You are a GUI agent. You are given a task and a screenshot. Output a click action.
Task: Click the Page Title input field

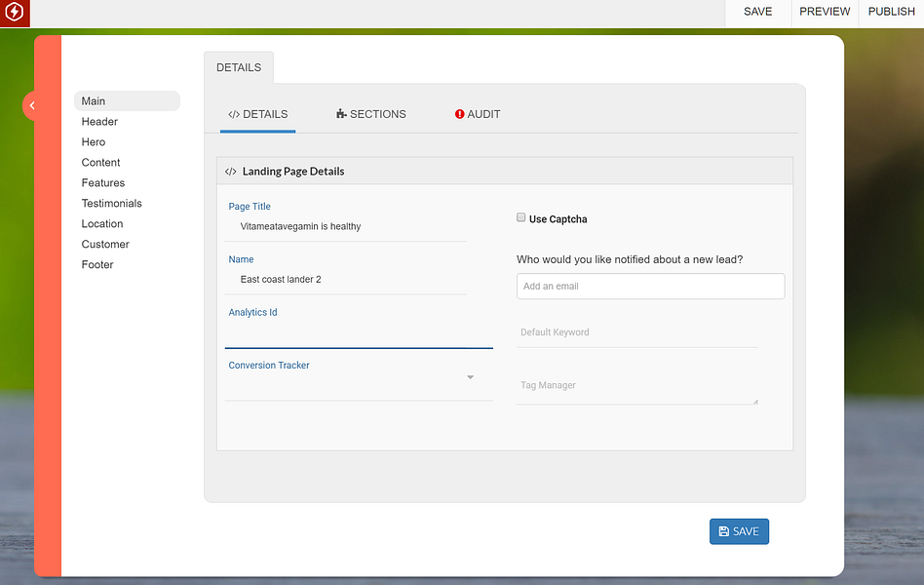click(346, 227)
